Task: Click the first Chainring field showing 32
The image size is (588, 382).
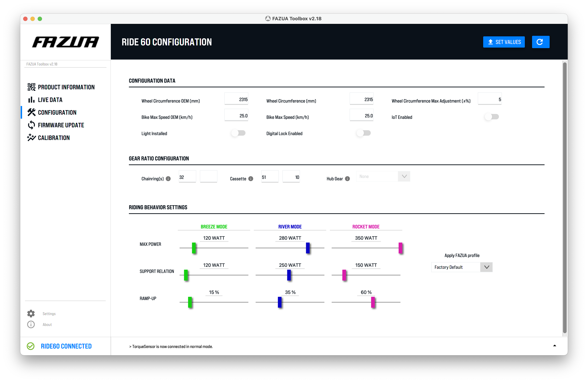Action: pyautogui.click(x=188, y=177)
